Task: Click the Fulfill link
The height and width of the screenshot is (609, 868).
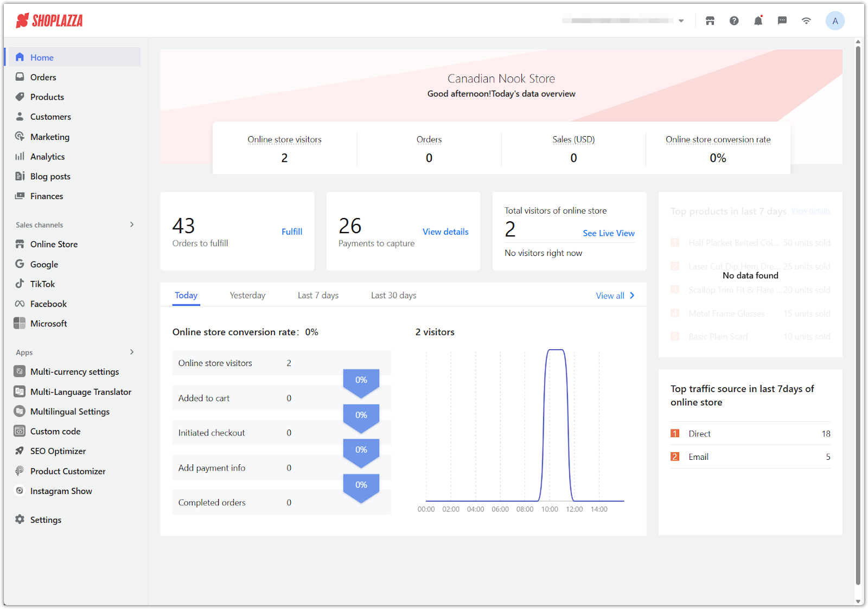Action: 292,232
